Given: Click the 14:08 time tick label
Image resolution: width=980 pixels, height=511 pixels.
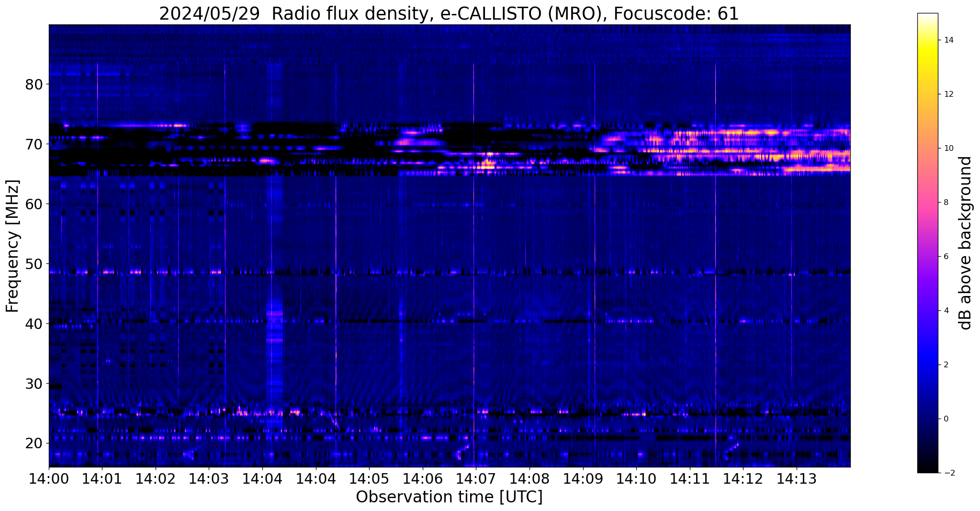Looking at the screenshot, I should pos(529,478).
